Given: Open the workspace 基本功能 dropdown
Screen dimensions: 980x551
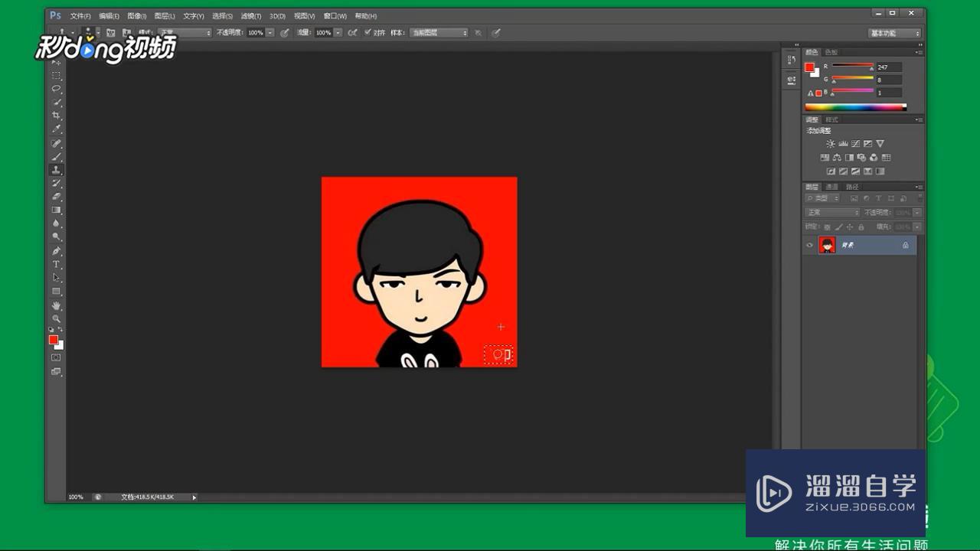Looking at the screenshot, I should pos(894,33).
